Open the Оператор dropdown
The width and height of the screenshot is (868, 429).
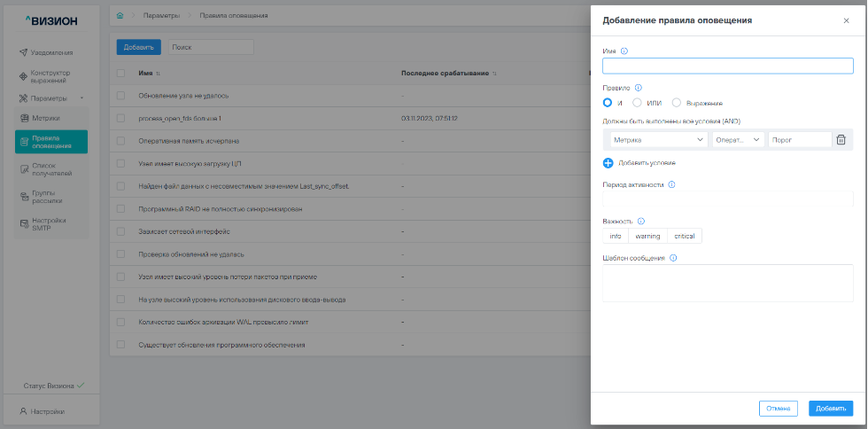coord(738,139)
